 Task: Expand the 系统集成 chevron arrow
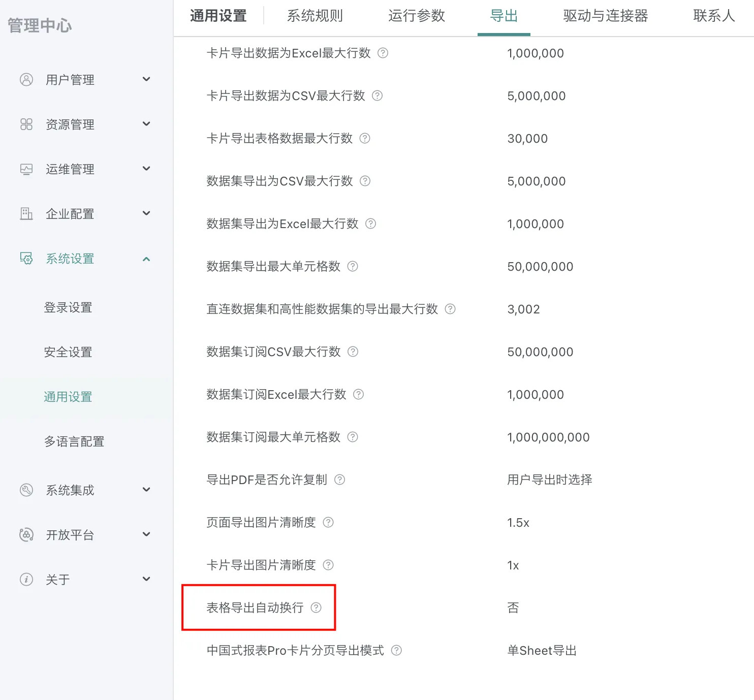point(146,490)
